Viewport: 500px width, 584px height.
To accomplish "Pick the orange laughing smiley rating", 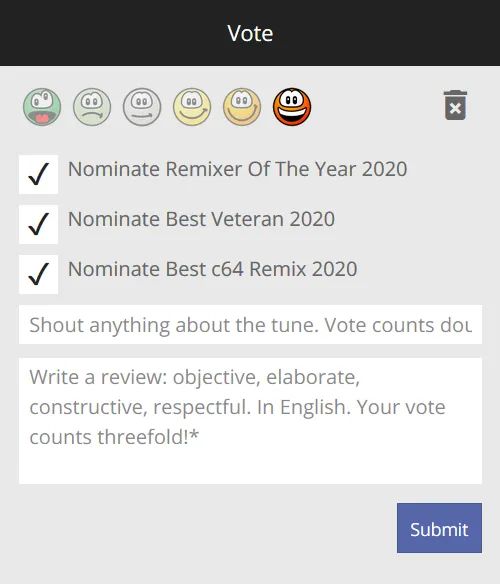I will point(292,107).
